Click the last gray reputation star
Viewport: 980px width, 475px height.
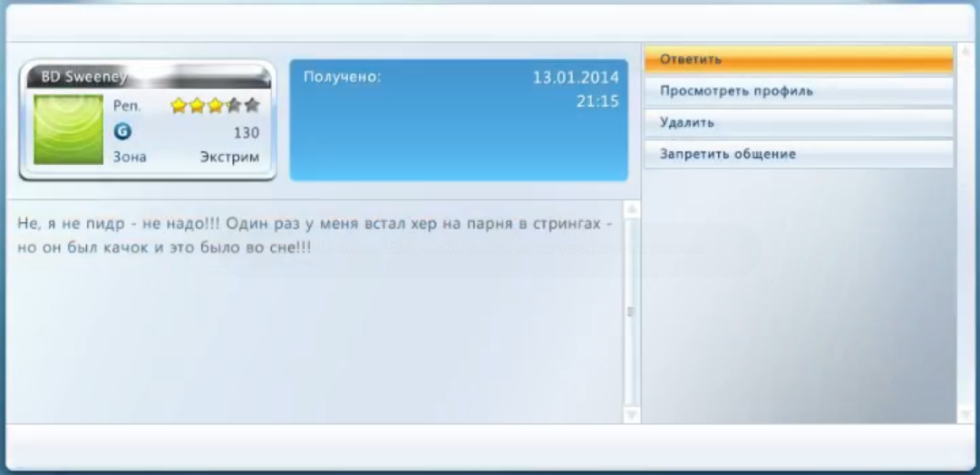(x=252, y=106)
